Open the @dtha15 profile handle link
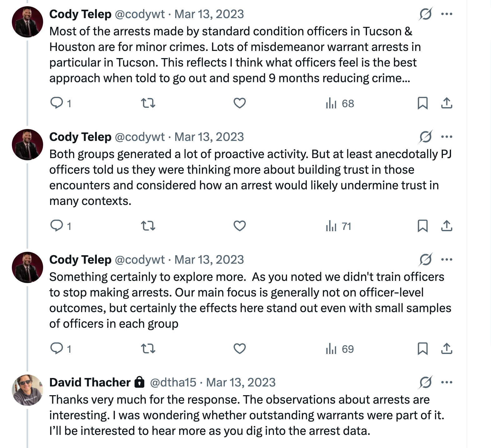 click(173, 382)
